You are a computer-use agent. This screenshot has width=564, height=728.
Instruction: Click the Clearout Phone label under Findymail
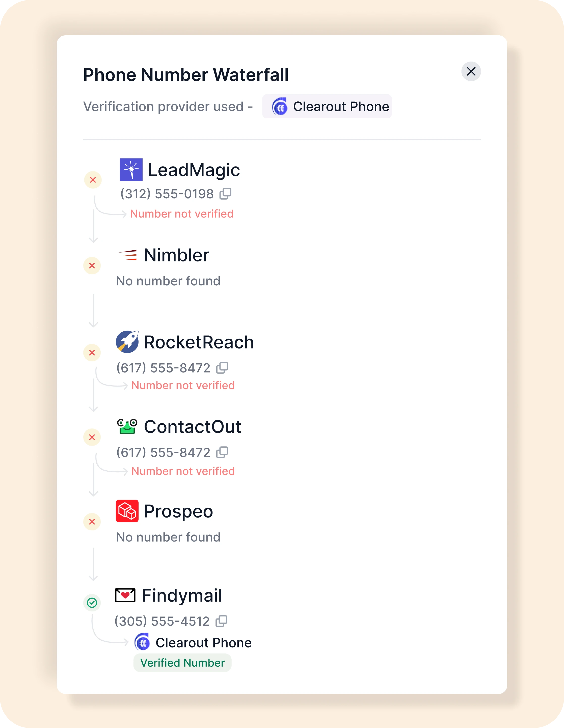coord(203,643)
